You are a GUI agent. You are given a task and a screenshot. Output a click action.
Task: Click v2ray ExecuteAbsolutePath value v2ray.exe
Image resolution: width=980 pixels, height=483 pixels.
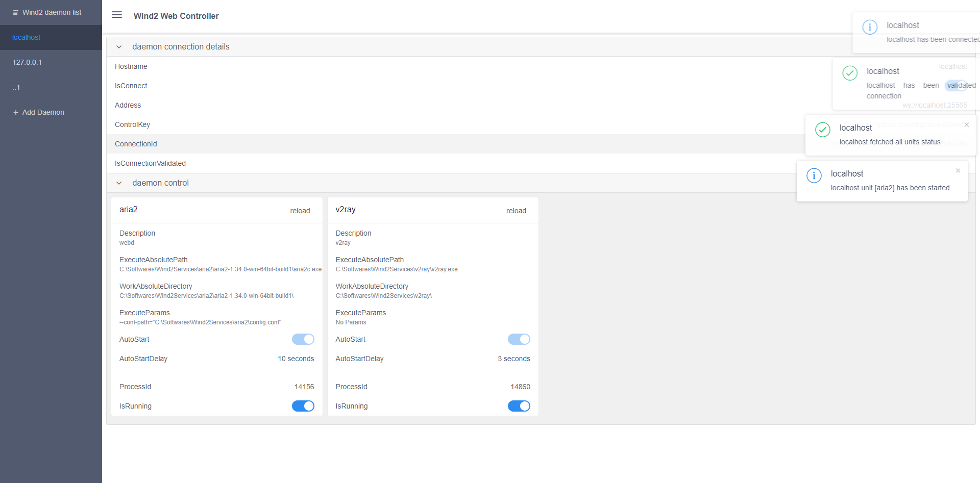397,269
